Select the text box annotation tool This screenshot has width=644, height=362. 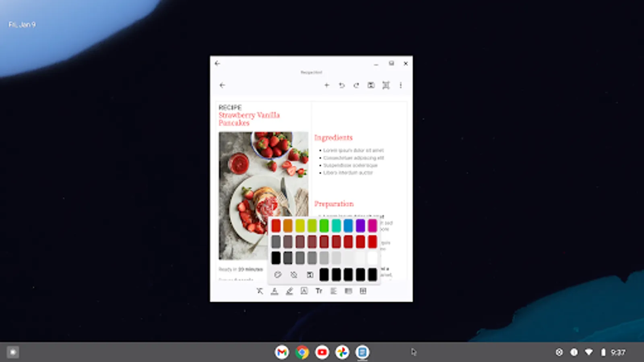(x=304, y=291)
